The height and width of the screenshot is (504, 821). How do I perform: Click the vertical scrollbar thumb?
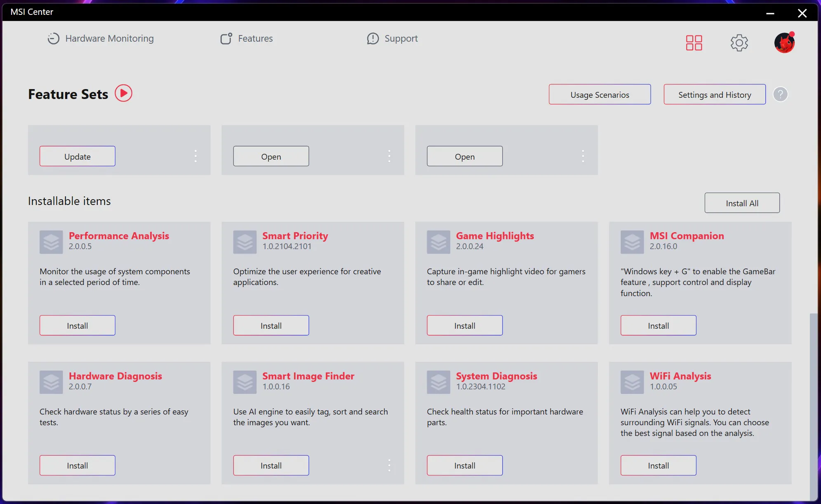[x=813, y=406]
